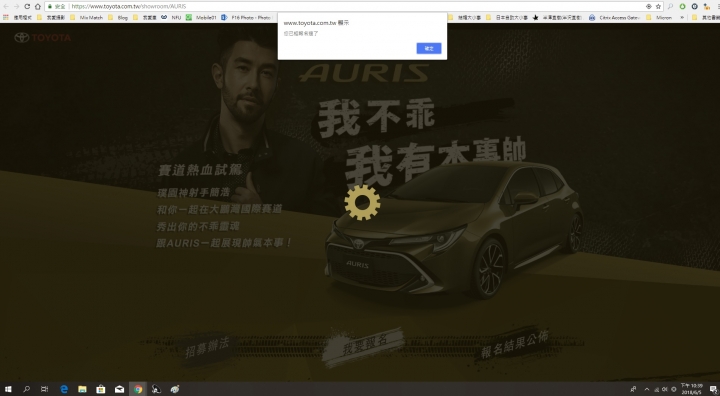This screenshot has width=720, height=396.
Task: Open the last pinned app in the taskbar
Action: click(175, 389)
